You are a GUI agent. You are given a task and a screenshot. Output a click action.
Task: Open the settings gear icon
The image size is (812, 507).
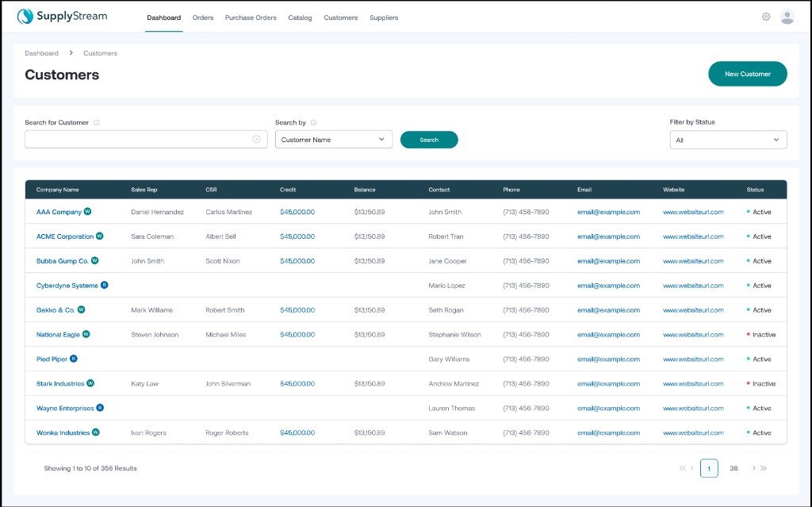pos(766,17)
